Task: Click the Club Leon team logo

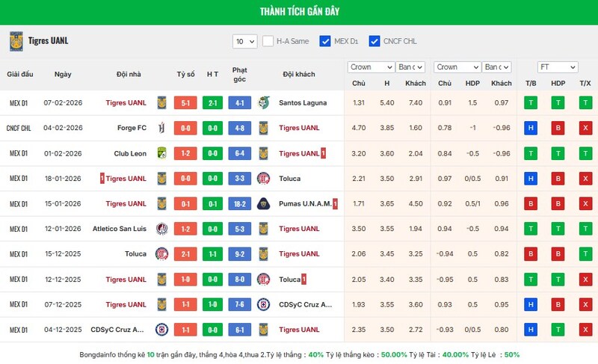Action: 161,153
